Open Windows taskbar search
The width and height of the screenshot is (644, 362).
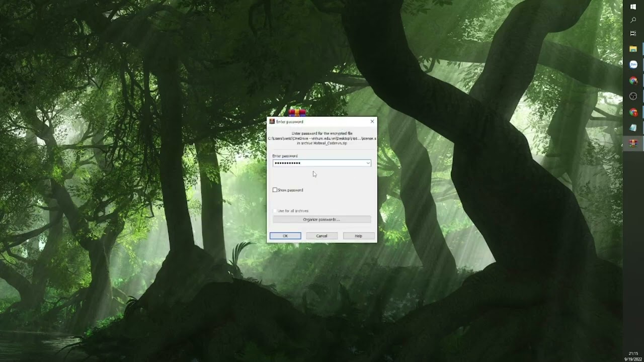coord(633,20)
